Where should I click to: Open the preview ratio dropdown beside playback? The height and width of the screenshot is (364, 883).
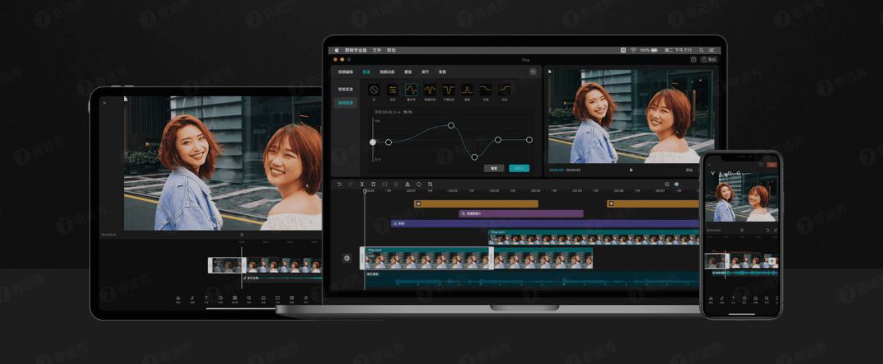point(691,170)
